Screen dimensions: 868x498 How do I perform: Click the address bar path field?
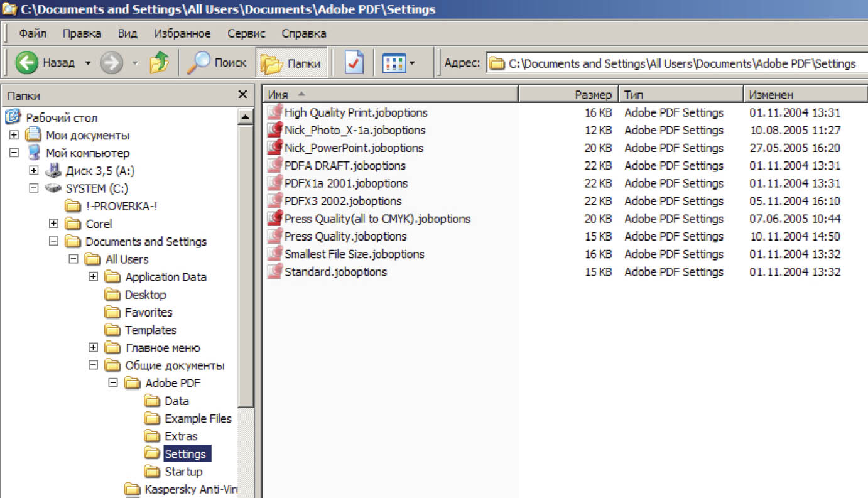676,63
